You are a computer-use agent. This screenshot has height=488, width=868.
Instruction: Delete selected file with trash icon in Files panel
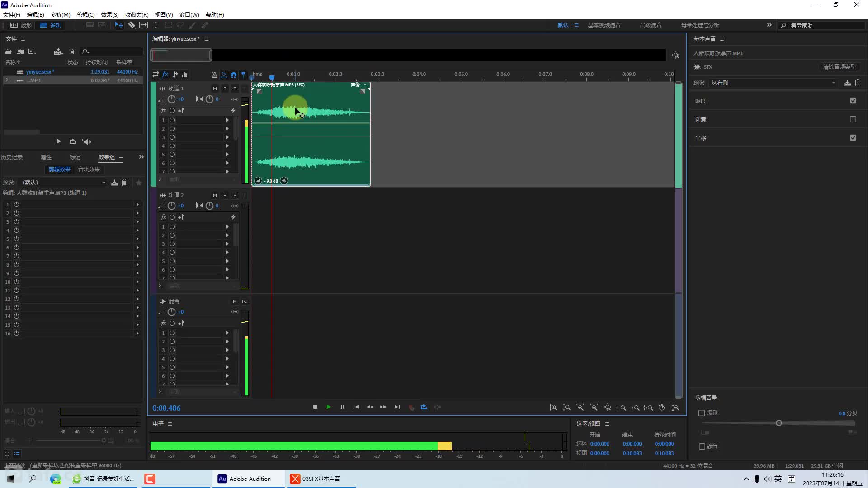(71, 52)
